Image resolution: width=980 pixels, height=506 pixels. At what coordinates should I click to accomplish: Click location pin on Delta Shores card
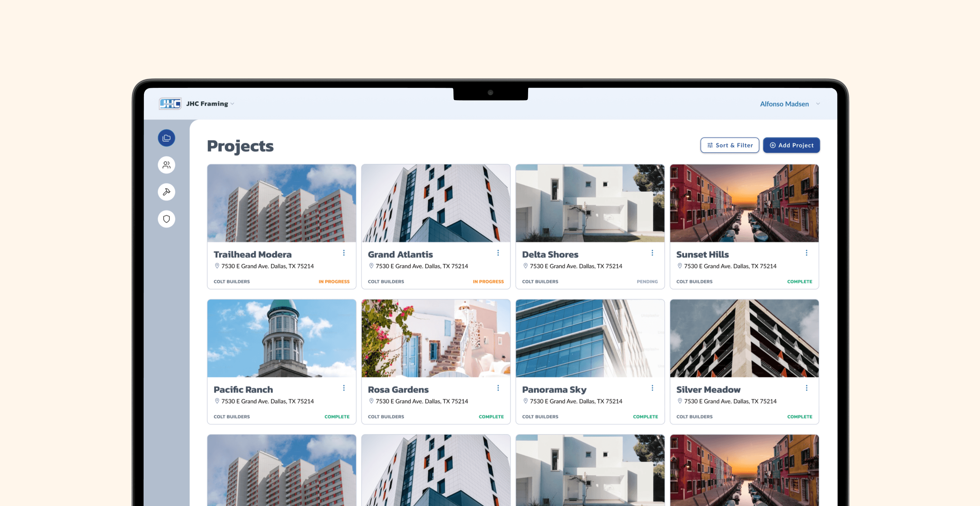point(525,266)
